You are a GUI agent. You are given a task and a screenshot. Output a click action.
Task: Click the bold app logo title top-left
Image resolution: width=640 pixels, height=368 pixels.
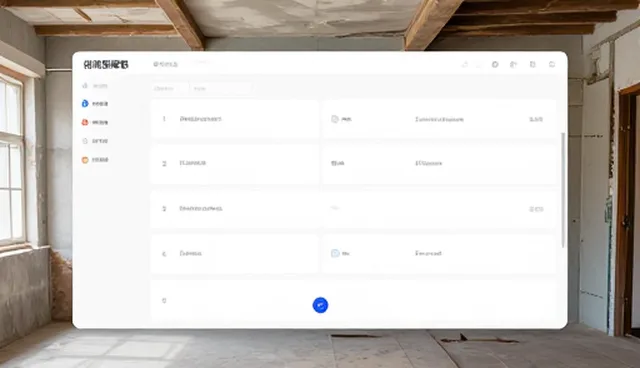[x=106, y=64]
